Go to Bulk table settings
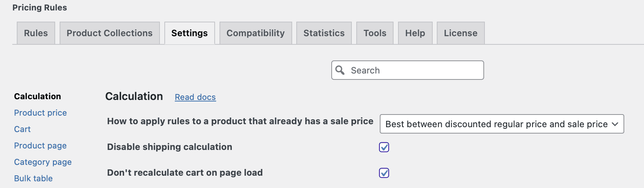 (x=33, y=178)
